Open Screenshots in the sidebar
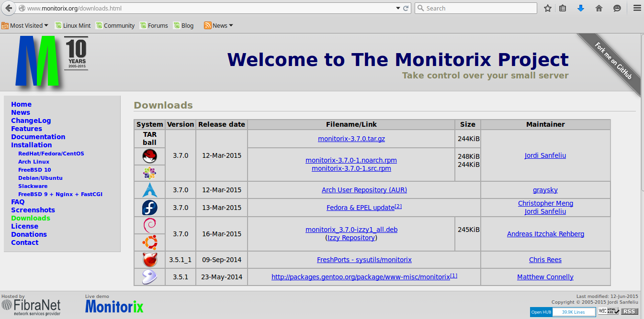The image size is (644, 319). [x=33, y=210]
